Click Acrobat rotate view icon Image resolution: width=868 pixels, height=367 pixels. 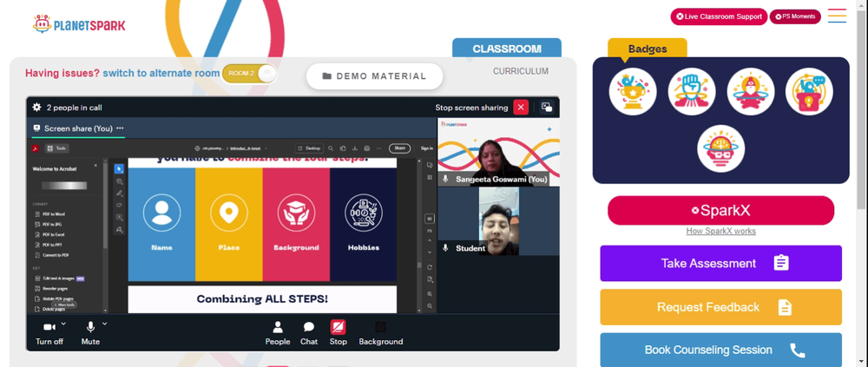click(430, 267)
